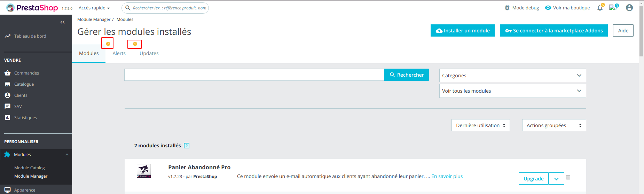Tick the Panier Abandonné Pro checkbox
The image size is (644, 194).
point(568,177)
